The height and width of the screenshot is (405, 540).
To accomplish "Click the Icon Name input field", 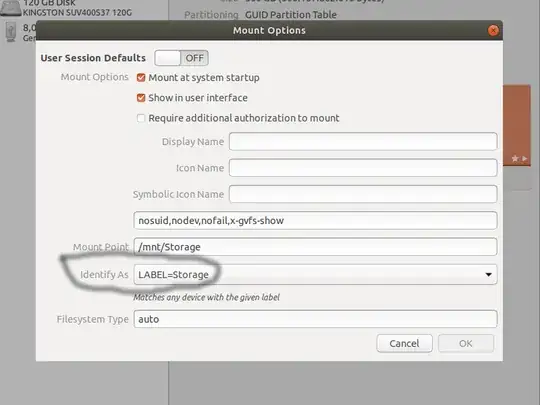I will (363, 168).
